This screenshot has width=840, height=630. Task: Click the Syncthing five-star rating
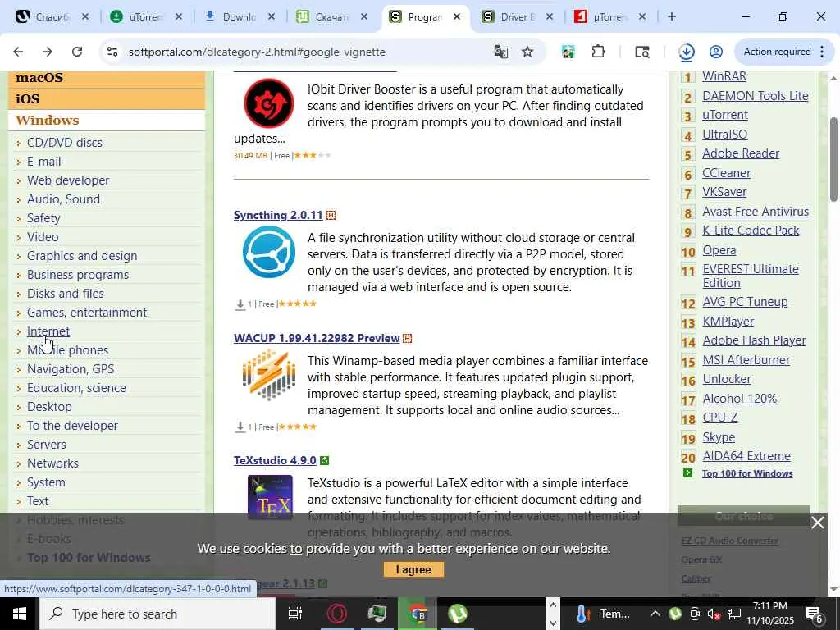point(298,304)
